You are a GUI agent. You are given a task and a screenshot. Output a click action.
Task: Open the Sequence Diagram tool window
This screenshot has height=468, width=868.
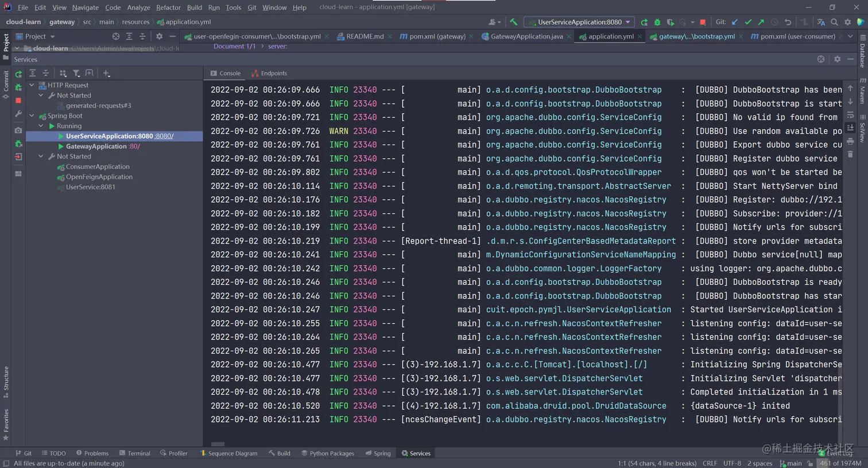228,453
